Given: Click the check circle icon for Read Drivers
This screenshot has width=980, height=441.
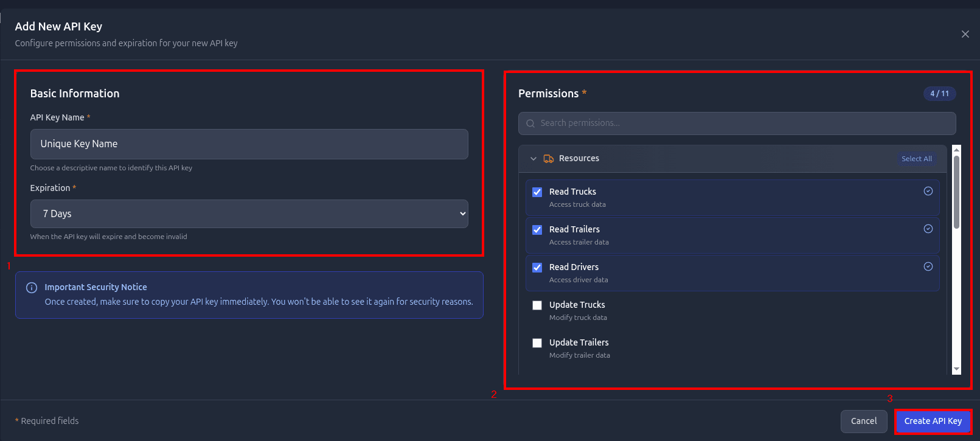Looking at the screenshot, I should [x=928, y=266].
